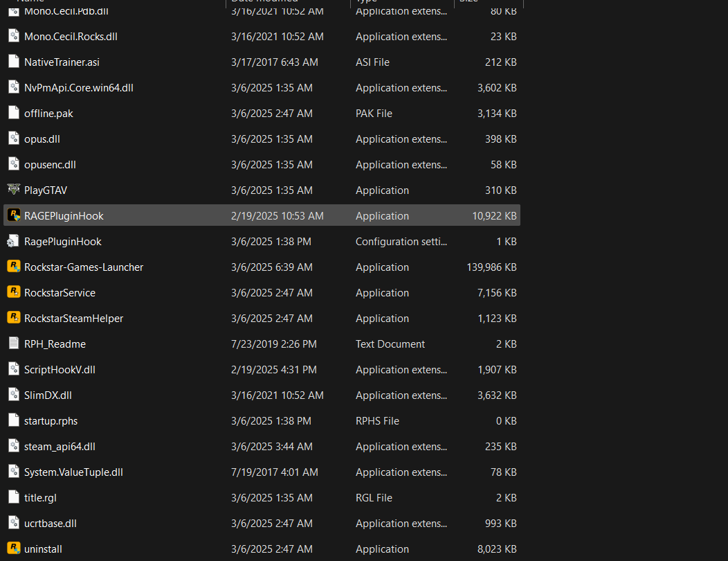The height and width of the screenshot is (561, 728).
Task: Click the Rockstar-Games-Launcher size 139,986 KB
Action: point(491,267)
